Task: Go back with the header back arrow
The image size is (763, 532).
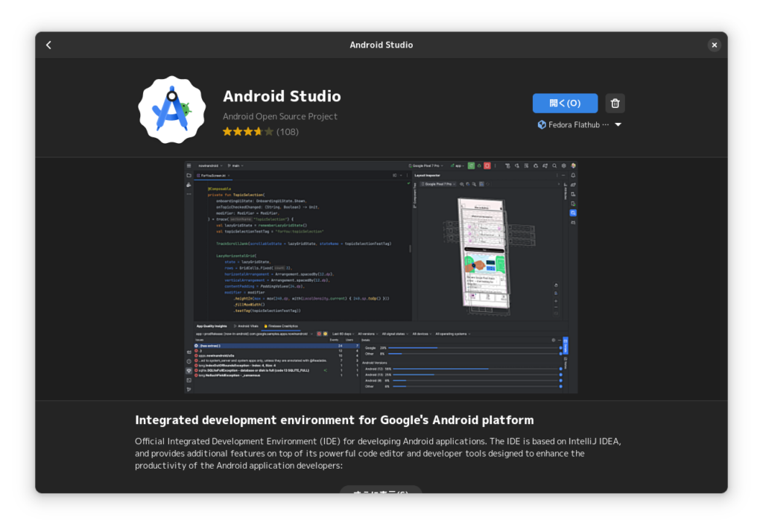Action: pos(48,45)
